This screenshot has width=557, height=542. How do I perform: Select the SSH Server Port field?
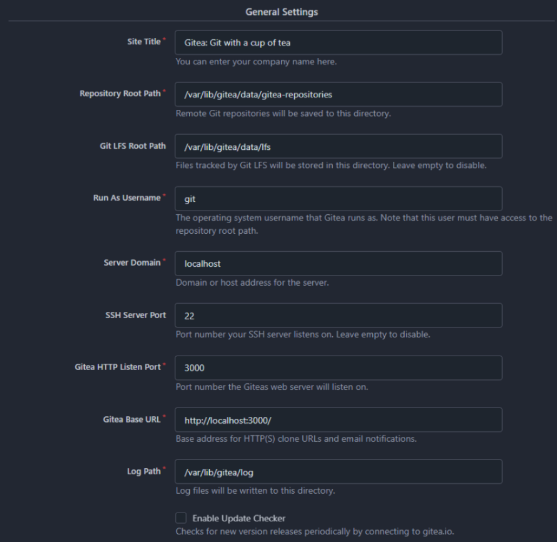click(x=339, y=315)
